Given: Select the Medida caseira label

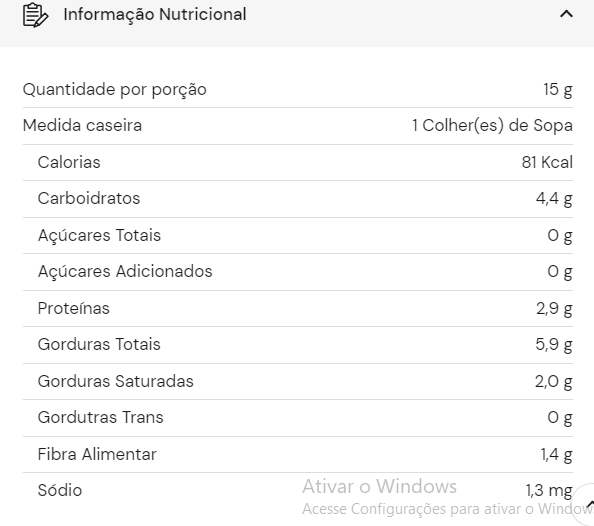Looking at the screenshot, I should point(82,125).
